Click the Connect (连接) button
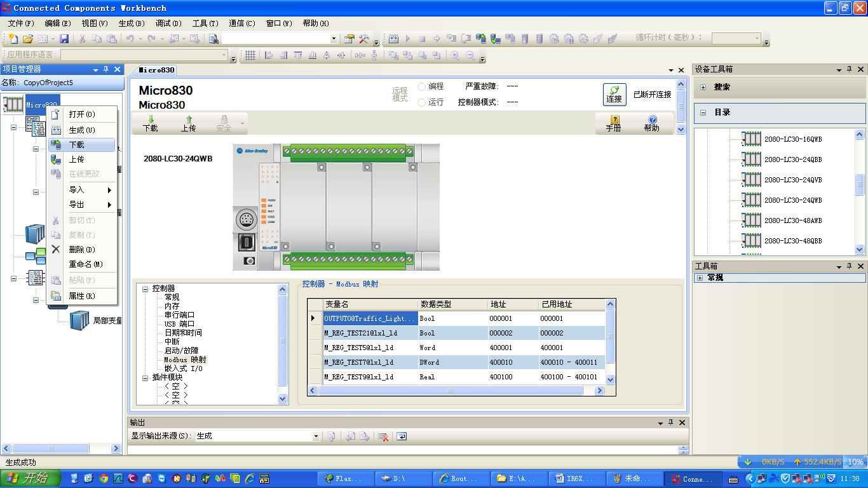The height and width of the screenshot is (488, 868). 614,94
